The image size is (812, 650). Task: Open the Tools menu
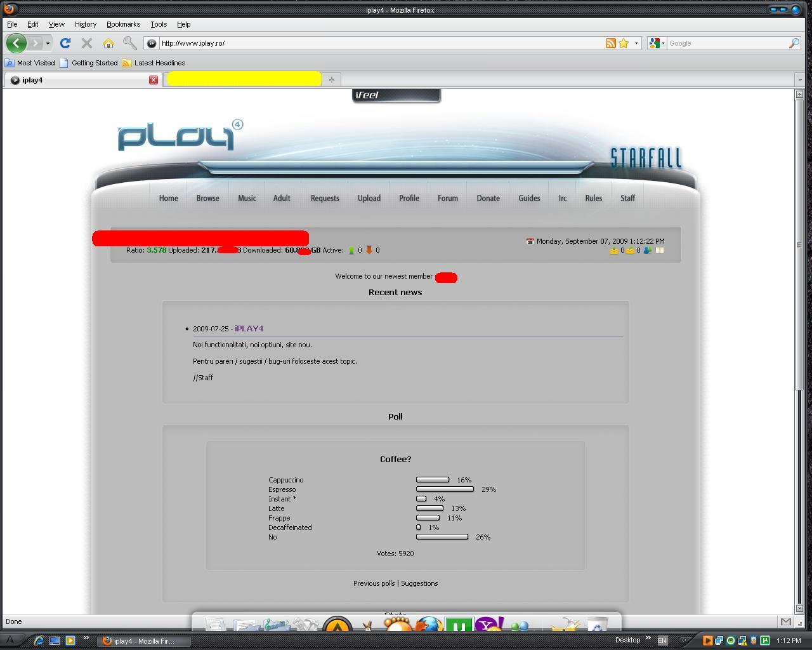(x=159, y=24)
